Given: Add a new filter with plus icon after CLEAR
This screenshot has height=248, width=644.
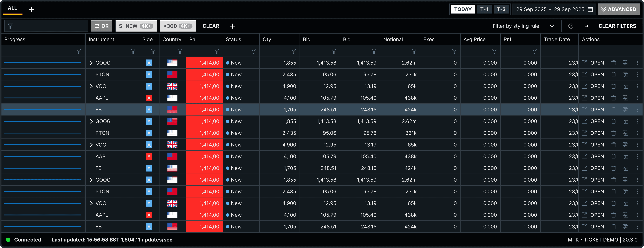Looking at the screenshot, I should click(232, 26).
